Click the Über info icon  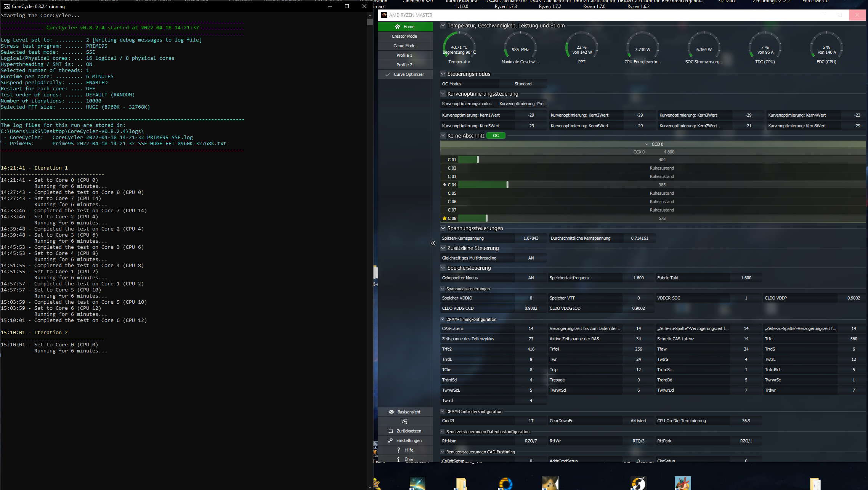pyautogui.click(x=398, y=460)
